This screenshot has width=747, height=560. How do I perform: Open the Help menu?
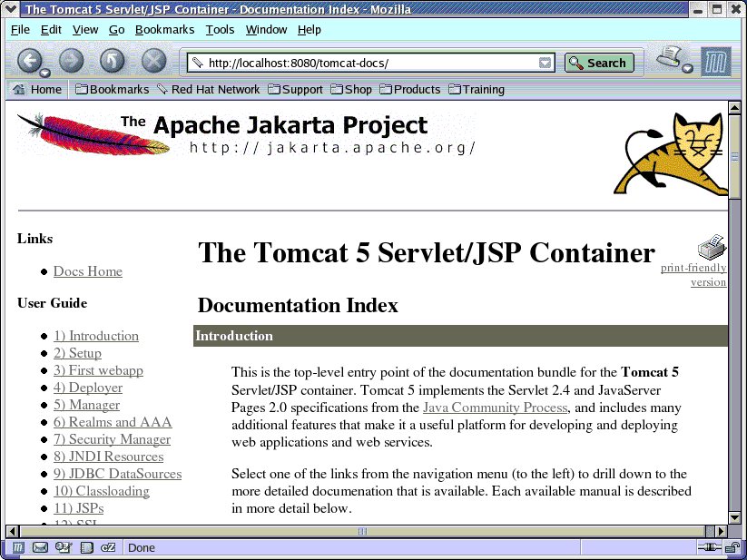(310, 30)
